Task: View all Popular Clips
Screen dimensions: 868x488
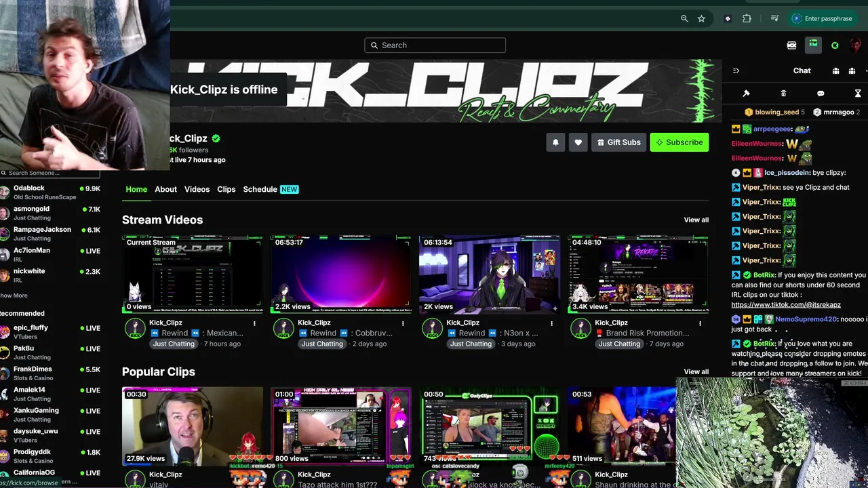Action: (696, 371)
